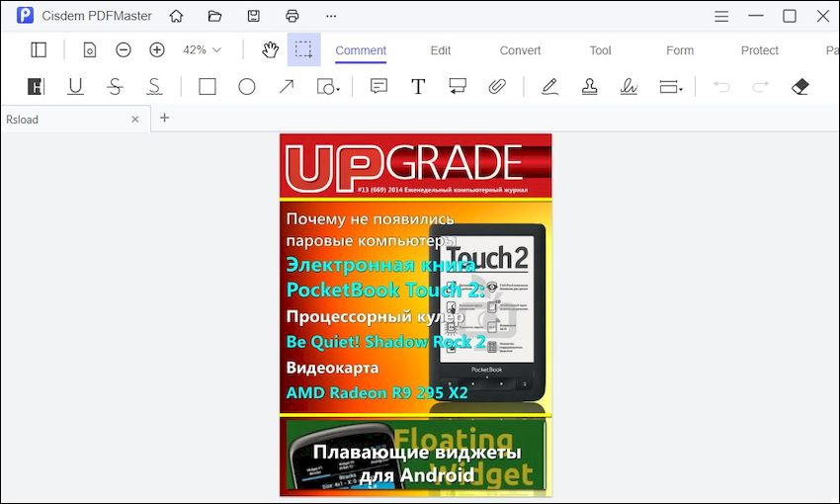Click the Redo arrow
The image size is (840, 504).
click(x=761, y=86)
